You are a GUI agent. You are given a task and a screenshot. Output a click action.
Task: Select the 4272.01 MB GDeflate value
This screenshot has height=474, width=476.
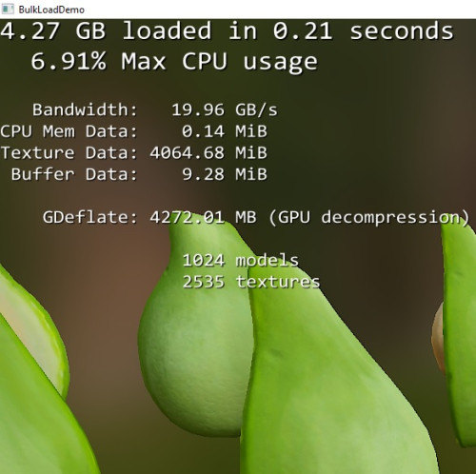[x=203, y=217]
